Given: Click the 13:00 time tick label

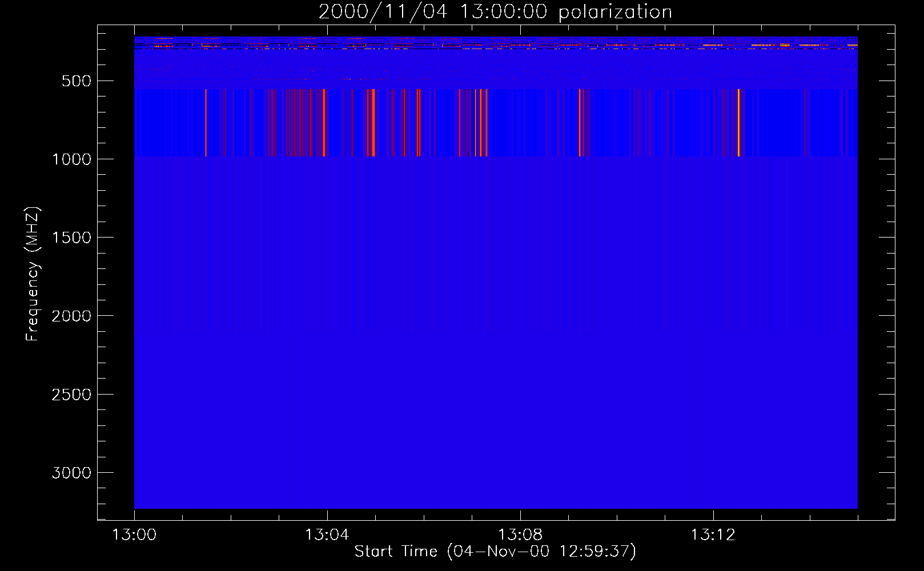Looking at the screenshot, I should click(134, 535).
